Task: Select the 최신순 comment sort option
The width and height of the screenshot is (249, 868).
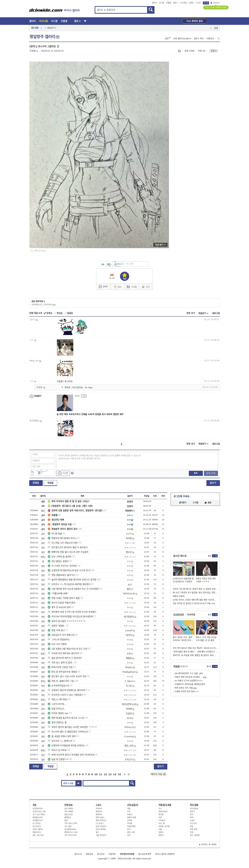Action: point(59,313)
